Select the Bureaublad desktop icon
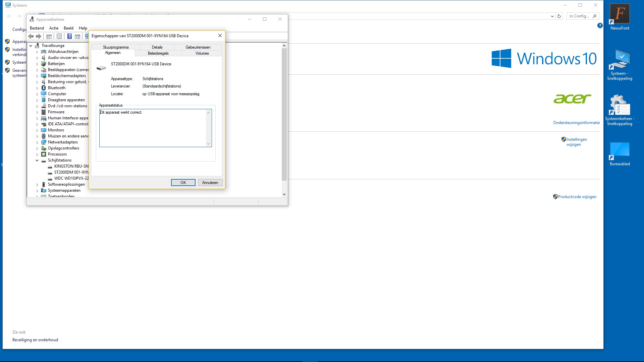Viewport: 644px width, 362px height. point(620,154)
